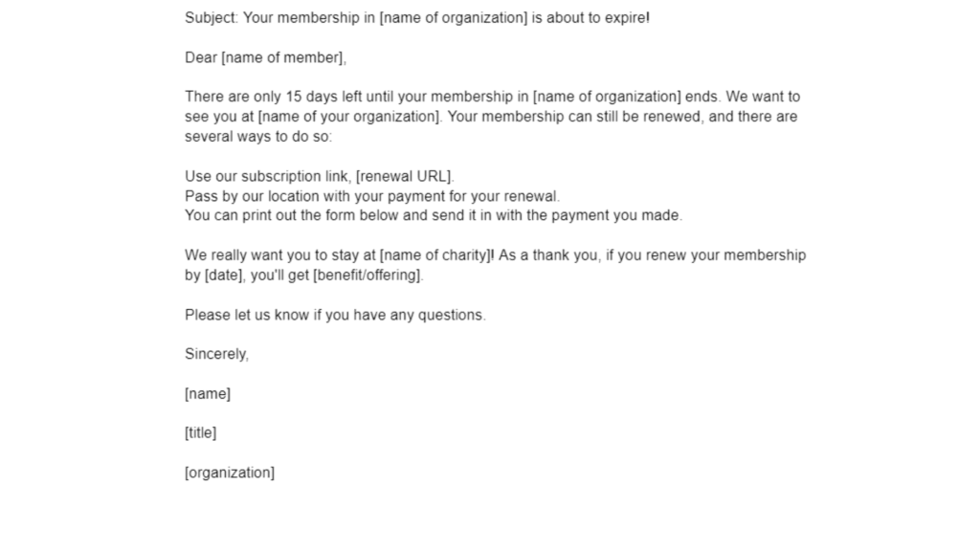Click "Pass by our location" line

point(372,196)
